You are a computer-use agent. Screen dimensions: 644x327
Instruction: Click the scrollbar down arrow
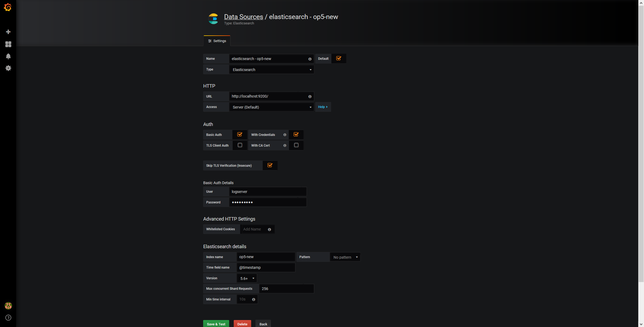click(x=641, y=324)
